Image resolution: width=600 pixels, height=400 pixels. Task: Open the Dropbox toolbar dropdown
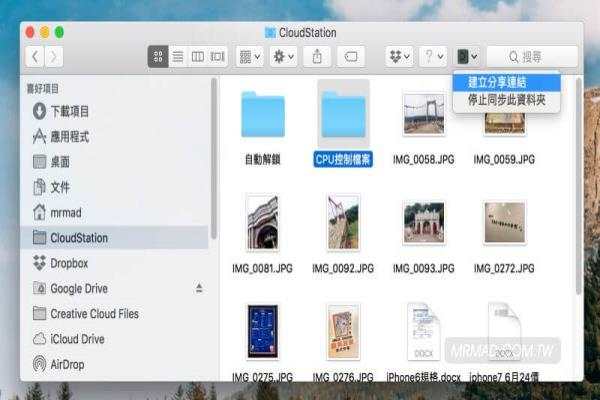click(x=399, y=57)
